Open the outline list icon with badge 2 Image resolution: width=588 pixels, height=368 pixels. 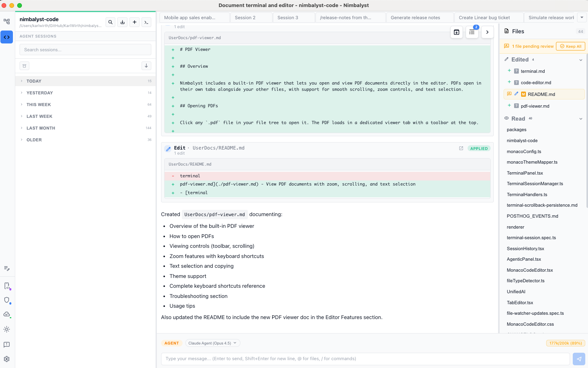tap(472, 32)
